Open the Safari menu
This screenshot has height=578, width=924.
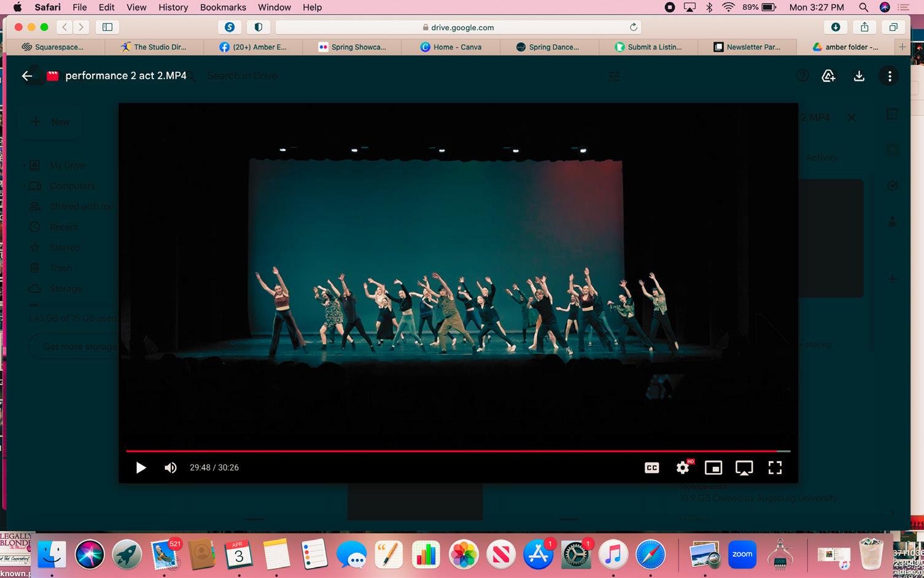point(47,7)
